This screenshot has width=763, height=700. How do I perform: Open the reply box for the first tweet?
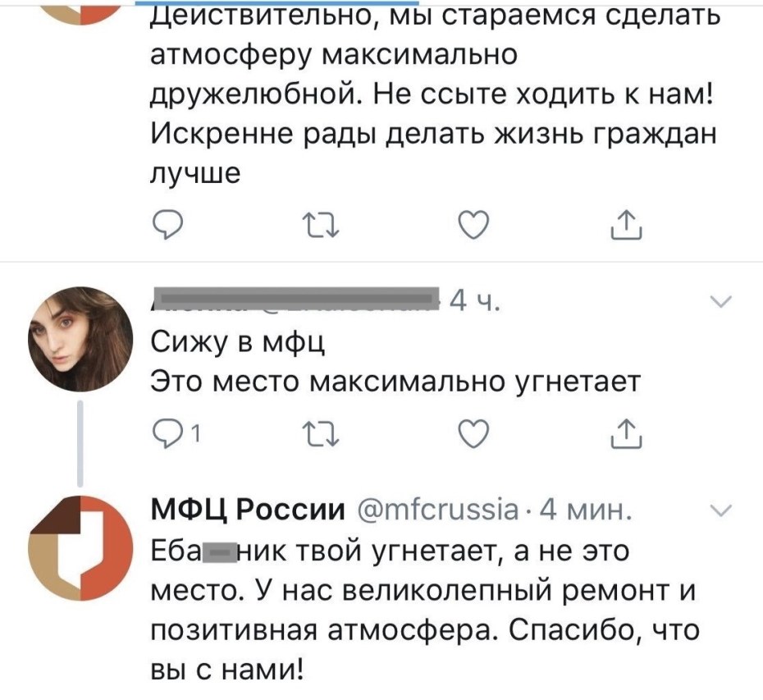[x=170, y=224]
